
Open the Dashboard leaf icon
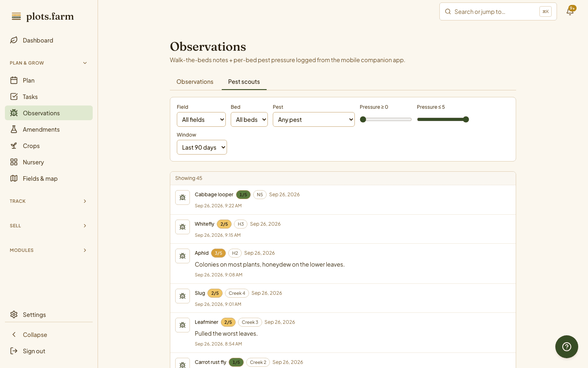pos(14,40)
